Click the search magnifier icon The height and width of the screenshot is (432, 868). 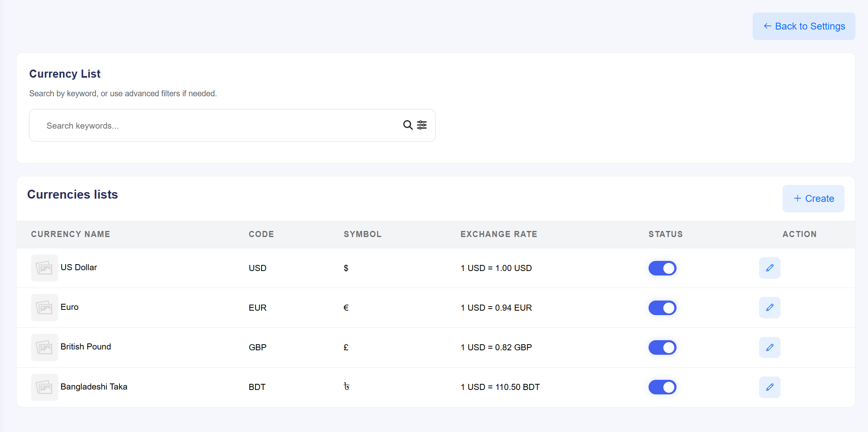(407, 125)
